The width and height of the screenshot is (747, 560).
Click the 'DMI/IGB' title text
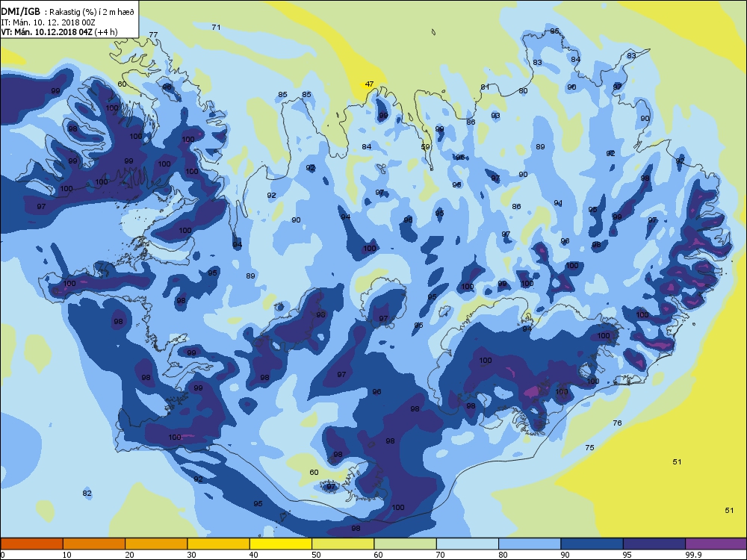coord(21,11)
